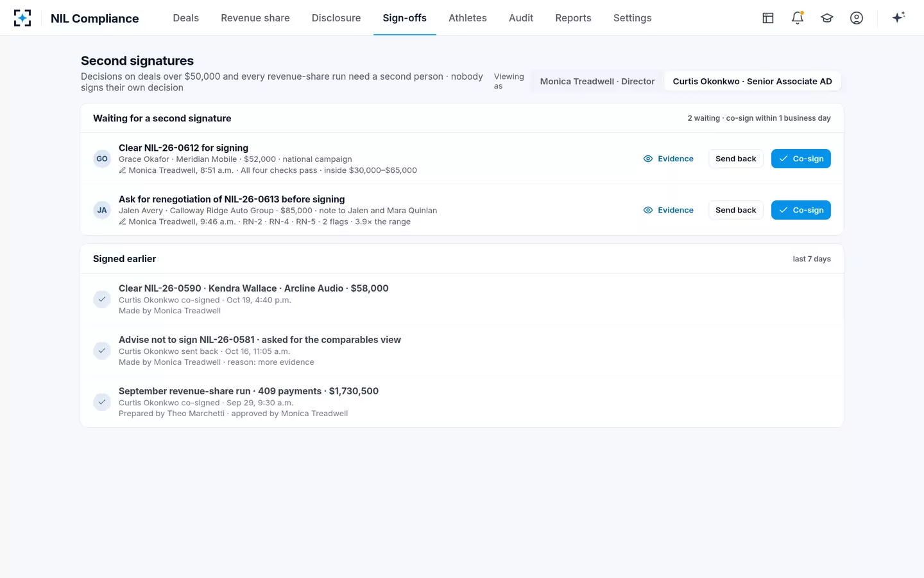View Evidence for NIL-26-0613 renegotiation
This screenshot has height=578, width=924.
[x=669, y=210]
